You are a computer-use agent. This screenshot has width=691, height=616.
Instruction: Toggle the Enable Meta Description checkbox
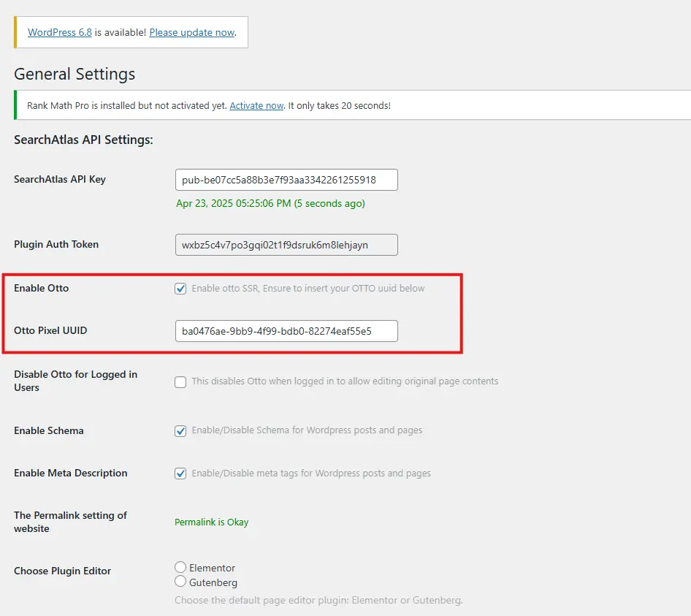[x=180, y=474]
